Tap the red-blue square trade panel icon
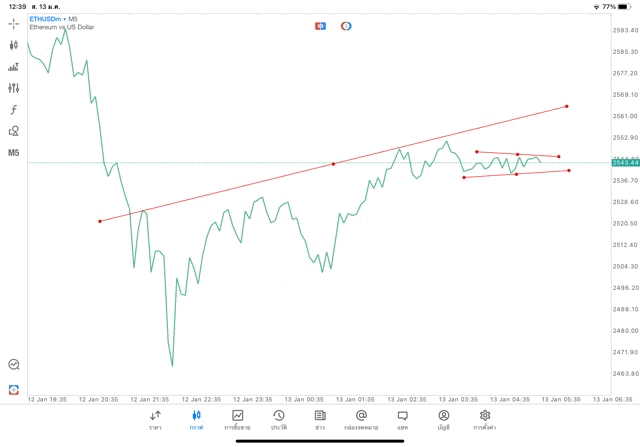This screenshot has width=640, height=447. pos(320,26)
